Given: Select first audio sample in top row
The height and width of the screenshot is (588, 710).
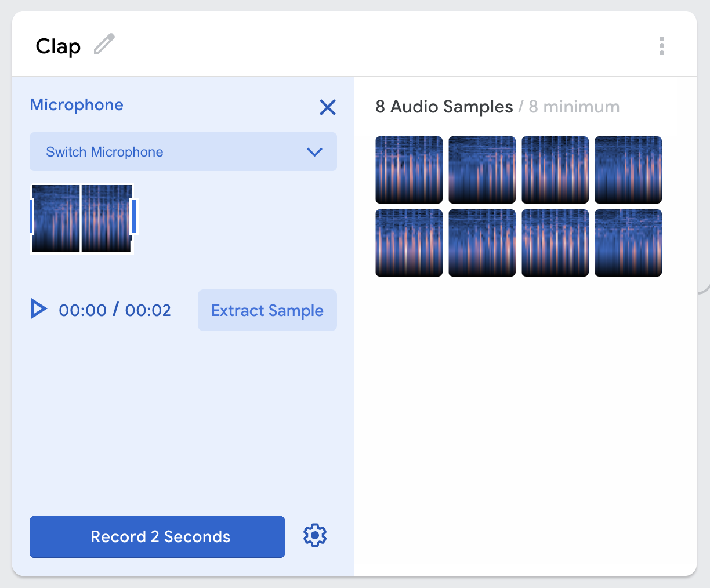Looking at the screenshot, I should click(x=409, y=169).
